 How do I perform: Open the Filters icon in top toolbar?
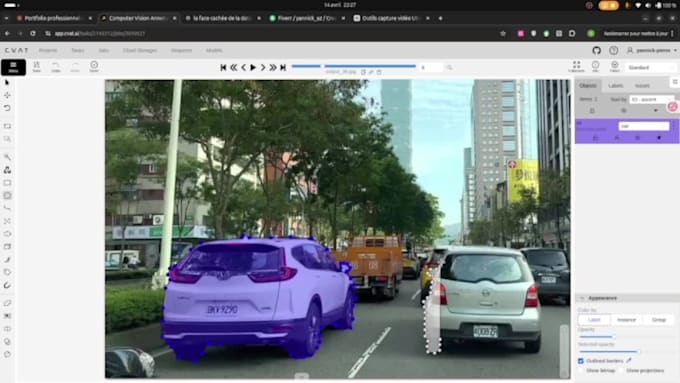(x=615, y=66)
